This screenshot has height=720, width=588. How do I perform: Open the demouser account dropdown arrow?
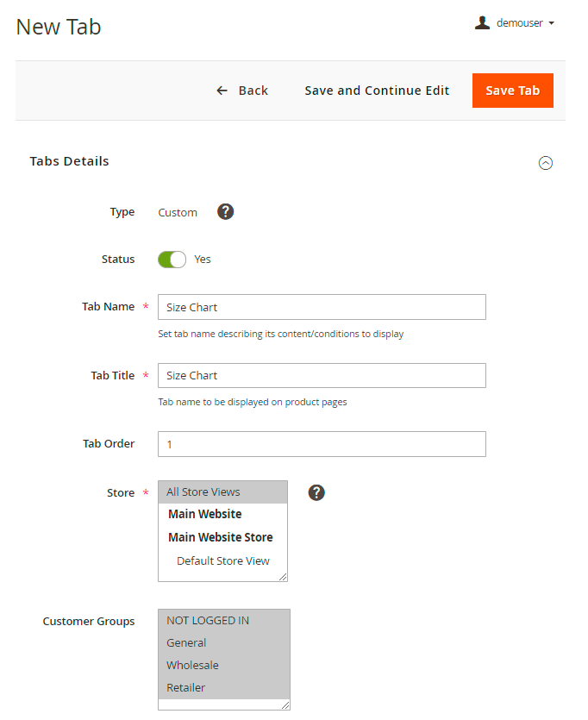click(x=551, y=23)
